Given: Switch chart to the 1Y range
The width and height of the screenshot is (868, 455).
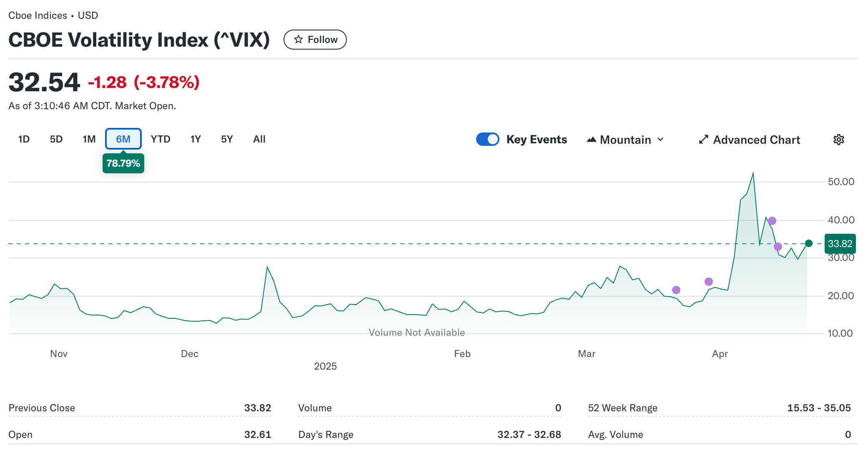Looking at the screenshot, I should tap(195, 139).
